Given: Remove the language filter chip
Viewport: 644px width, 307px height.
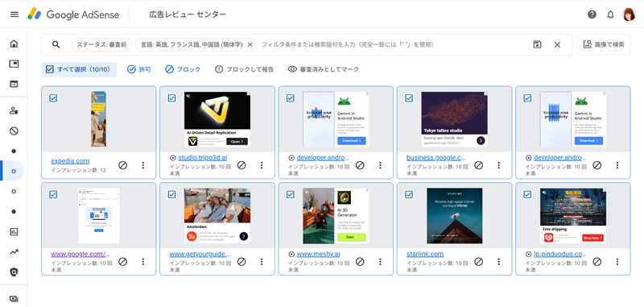Looking at the screenshot, I should click(250, 44).
